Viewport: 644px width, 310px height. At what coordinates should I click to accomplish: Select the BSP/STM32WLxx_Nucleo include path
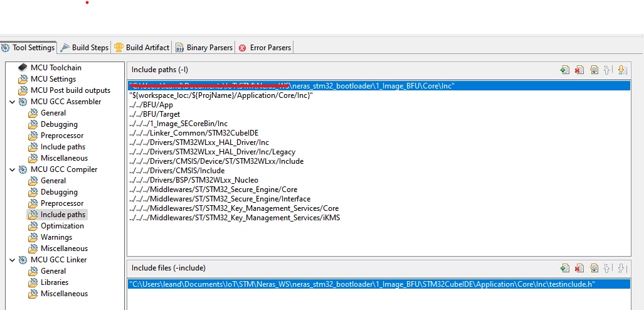click(x=379, y=180)
